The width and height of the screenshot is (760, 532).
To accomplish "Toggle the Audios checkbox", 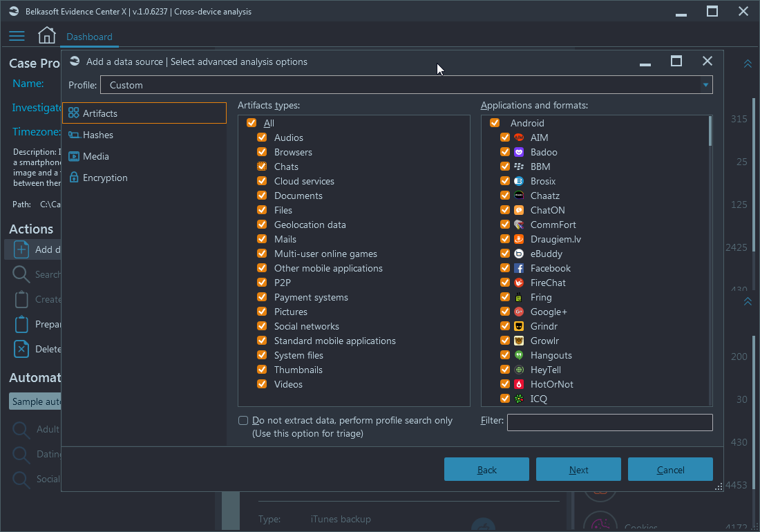I will [x=263, y=137].
